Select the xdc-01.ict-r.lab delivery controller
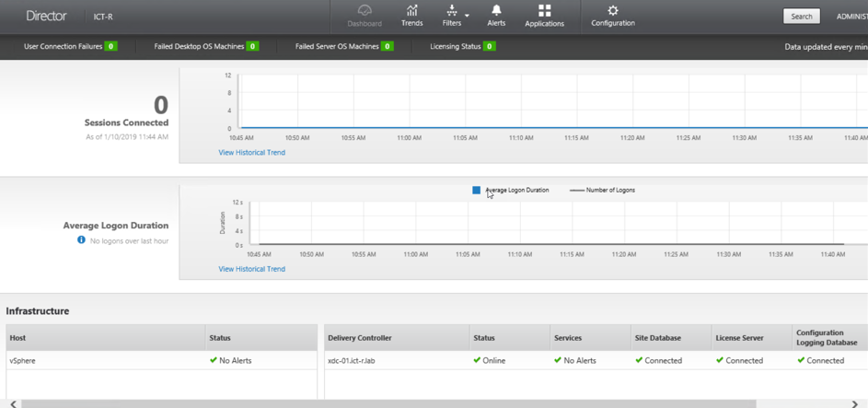 (352, 361)
